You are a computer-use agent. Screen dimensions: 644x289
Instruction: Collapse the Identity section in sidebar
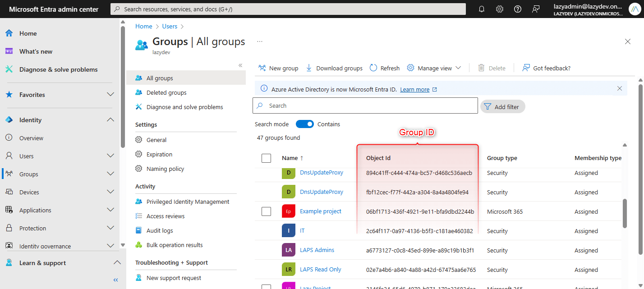[x=110, y=120]
